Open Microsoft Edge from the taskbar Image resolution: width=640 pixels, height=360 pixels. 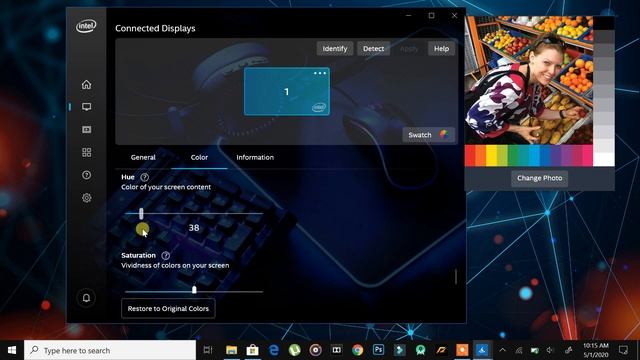pyautogui.click(x=273, y=350)
